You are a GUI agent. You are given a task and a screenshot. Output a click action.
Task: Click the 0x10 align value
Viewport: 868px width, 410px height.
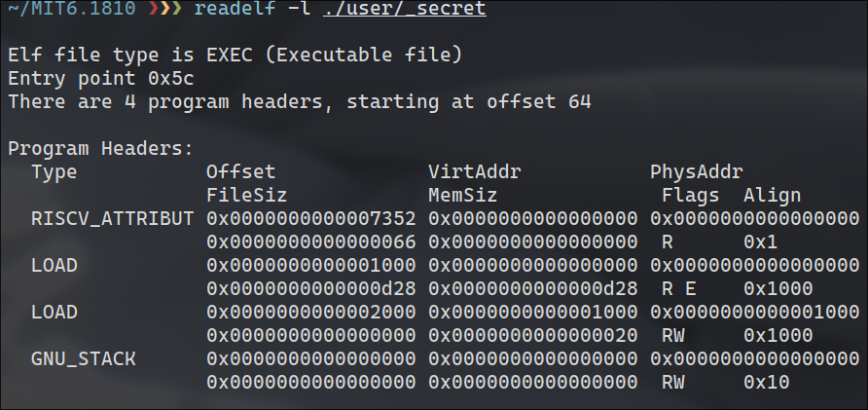tap(766, 383)
